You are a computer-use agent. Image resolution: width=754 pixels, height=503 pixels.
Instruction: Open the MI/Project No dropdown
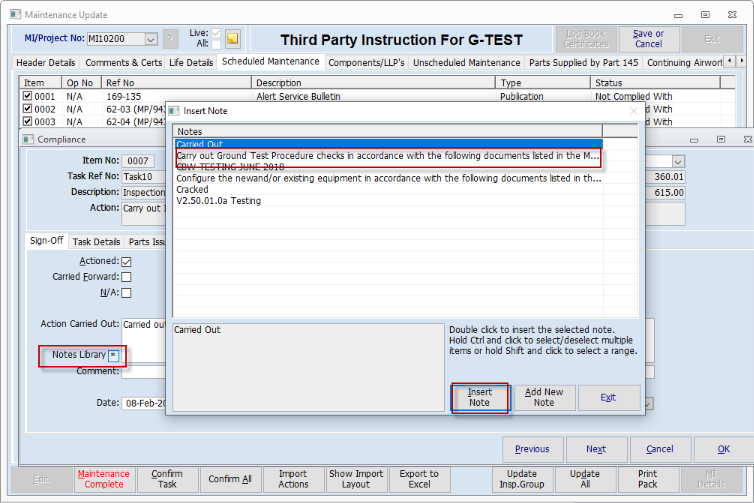[151, 39]
